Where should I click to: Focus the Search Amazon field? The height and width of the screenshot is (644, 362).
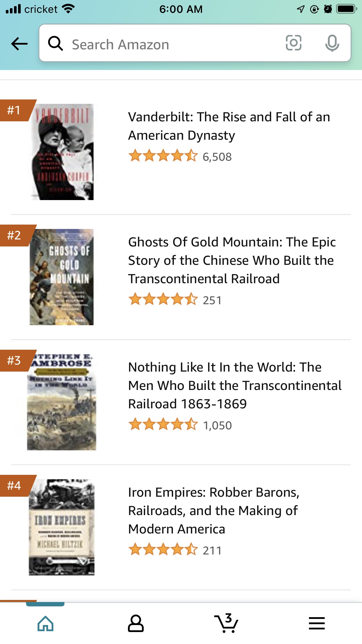tap(175, 44)
